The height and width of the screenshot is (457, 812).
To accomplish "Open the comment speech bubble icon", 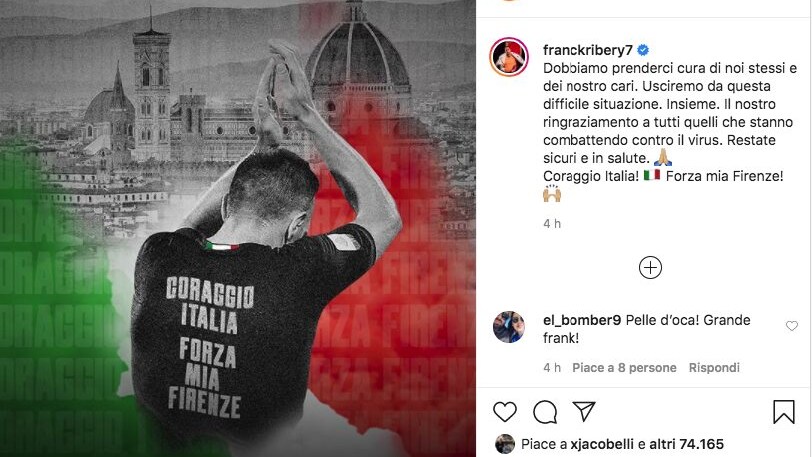I will [545, 412].
